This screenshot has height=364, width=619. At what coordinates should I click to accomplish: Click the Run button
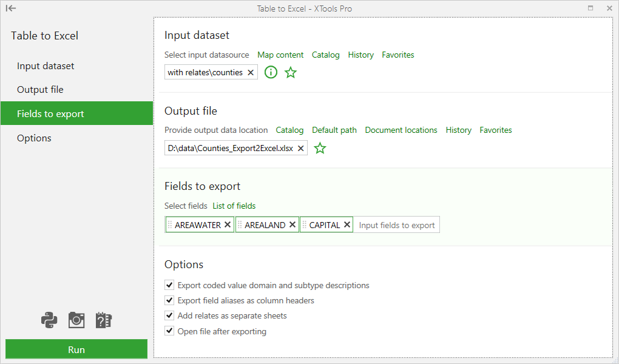click(76, 349)
